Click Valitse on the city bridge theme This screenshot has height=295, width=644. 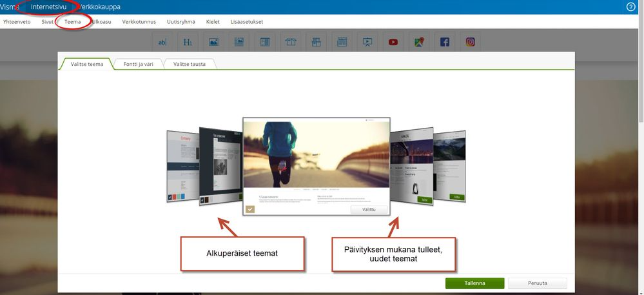pos(425,199)
